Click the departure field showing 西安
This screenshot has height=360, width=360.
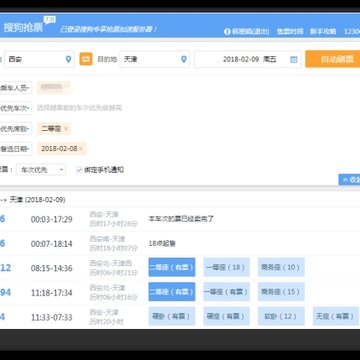click(x=39, y=59)
